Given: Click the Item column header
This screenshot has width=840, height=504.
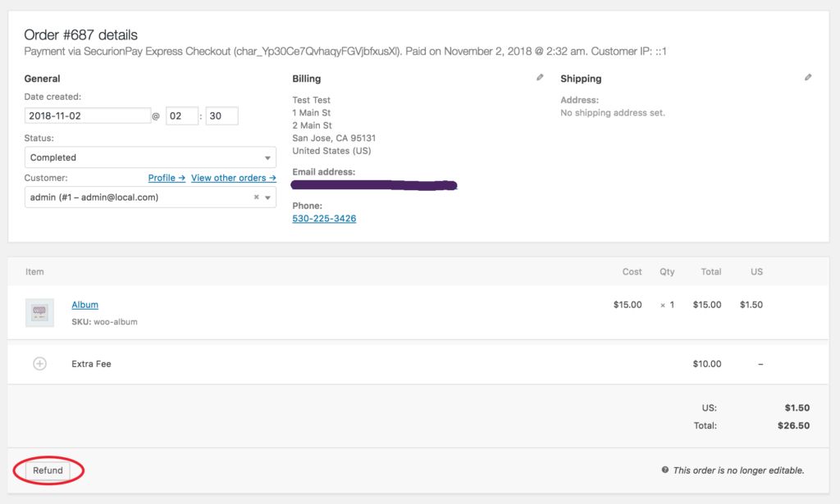Looking at the screenshot, I should [34, 272].
